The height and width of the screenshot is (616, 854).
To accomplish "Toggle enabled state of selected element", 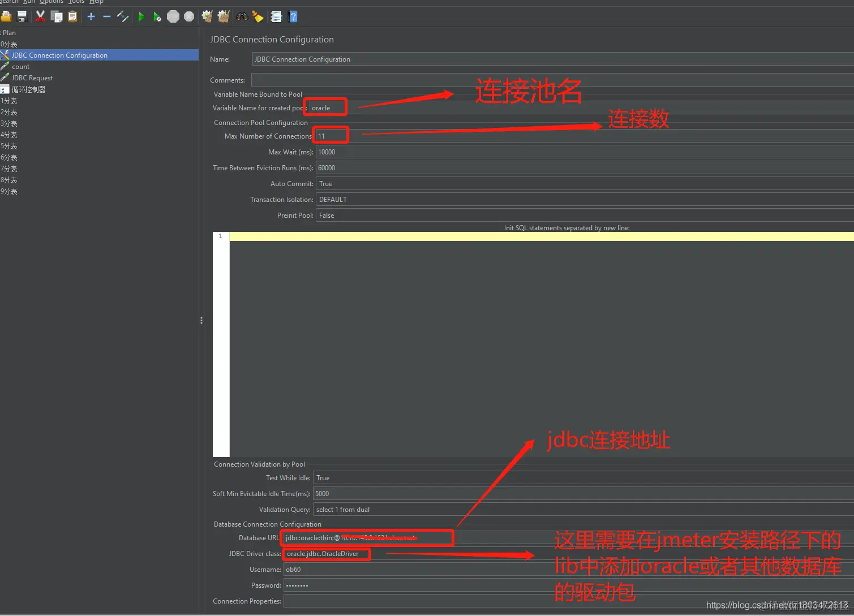I will [123, 16].
